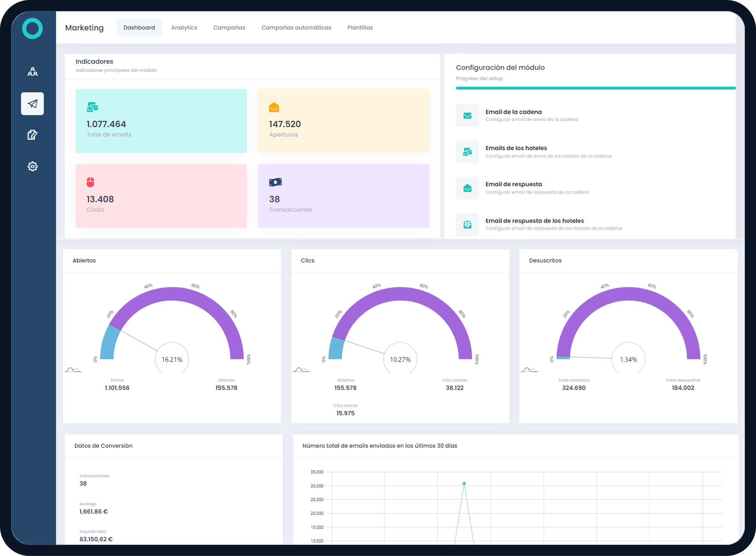Select the paper plane Marketing icon
The image size is (756, 556).
[32, 103]
